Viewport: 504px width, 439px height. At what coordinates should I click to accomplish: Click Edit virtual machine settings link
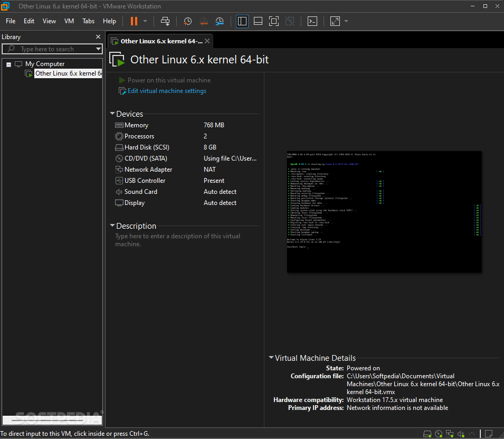167,91
